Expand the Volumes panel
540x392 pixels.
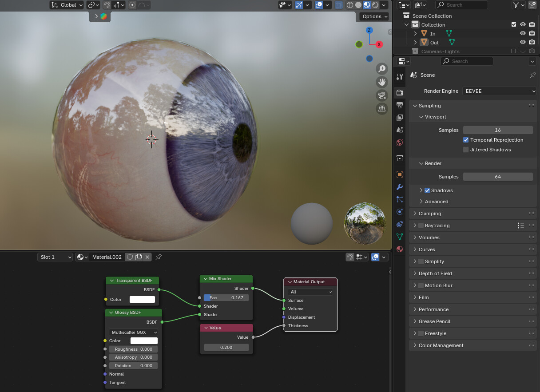pos(415,238)
